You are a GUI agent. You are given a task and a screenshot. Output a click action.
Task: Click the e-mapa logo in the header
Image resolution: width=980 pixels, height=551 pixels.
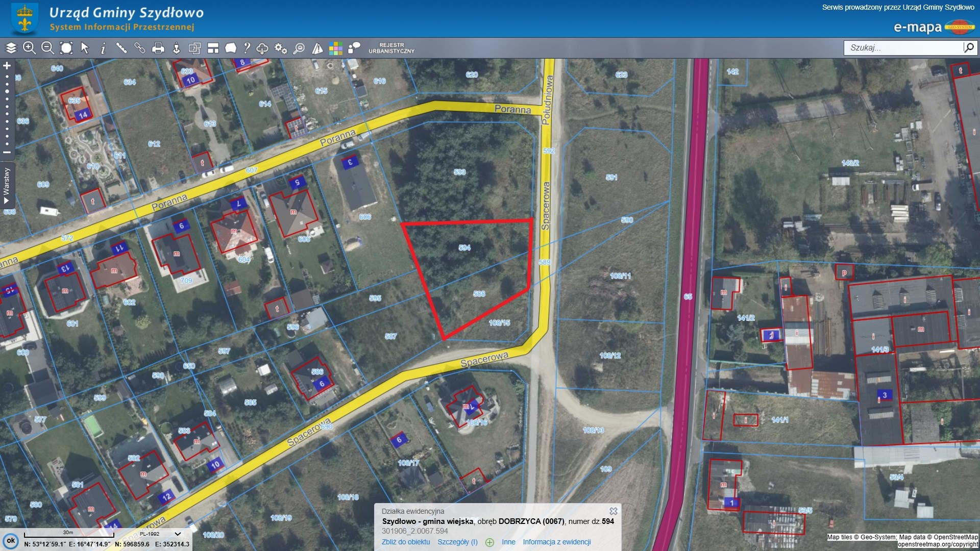pos(934,27)
